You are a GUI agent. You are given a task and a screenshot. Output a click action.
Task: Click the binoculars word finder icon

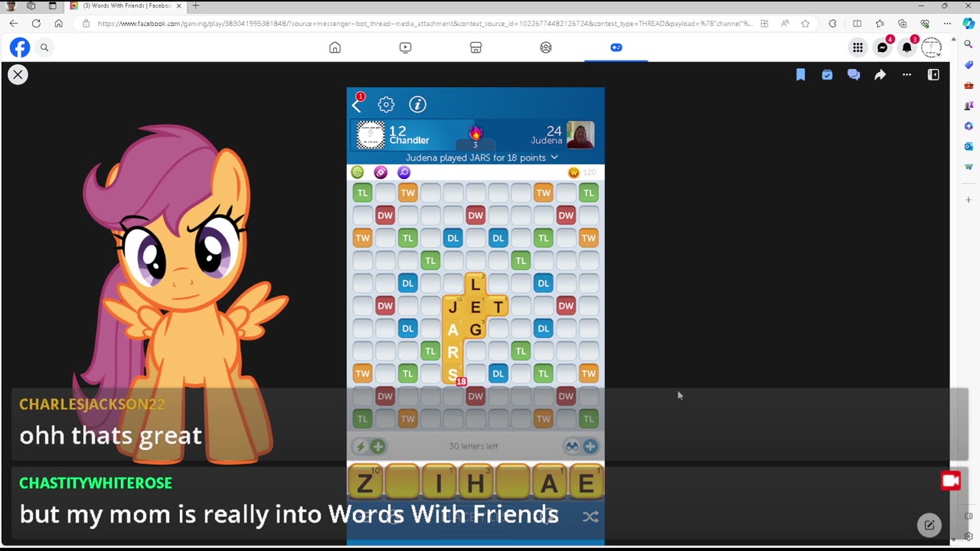[x=572, y=446]
